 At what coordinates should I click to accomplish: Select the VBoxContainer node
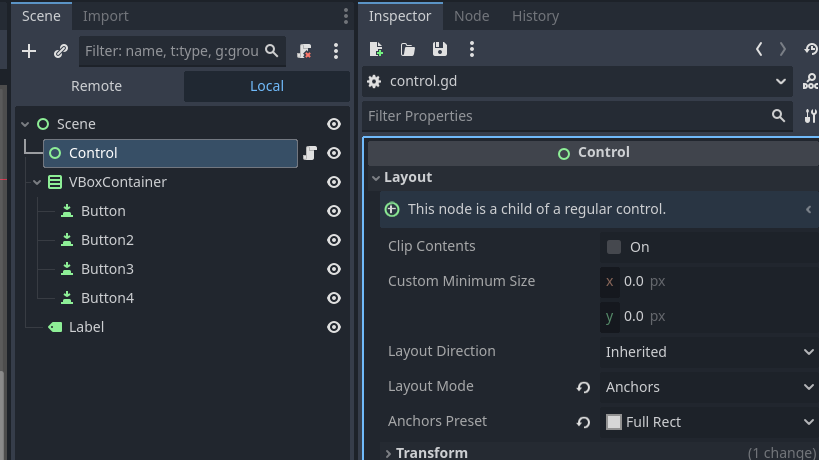point(118,182)
